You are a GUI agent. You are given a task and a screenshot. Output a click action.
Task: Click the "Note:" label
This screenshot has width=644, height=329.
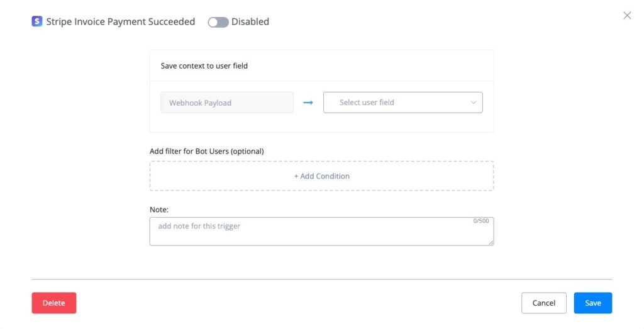159,209
